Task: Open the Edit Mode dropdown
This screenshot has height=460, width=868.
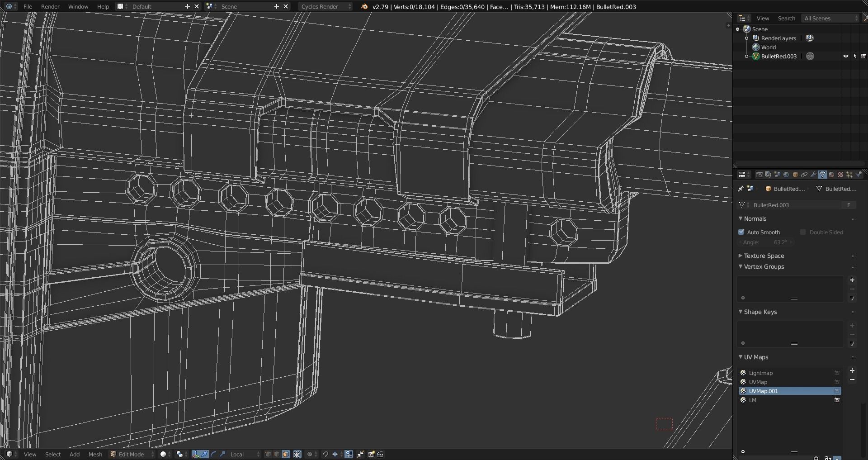Action: click(x=132, y=454)
